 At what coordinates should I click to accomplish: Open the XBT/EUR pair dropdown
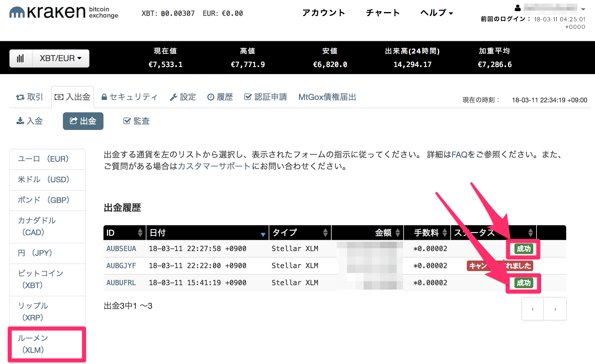click(61, 58)
